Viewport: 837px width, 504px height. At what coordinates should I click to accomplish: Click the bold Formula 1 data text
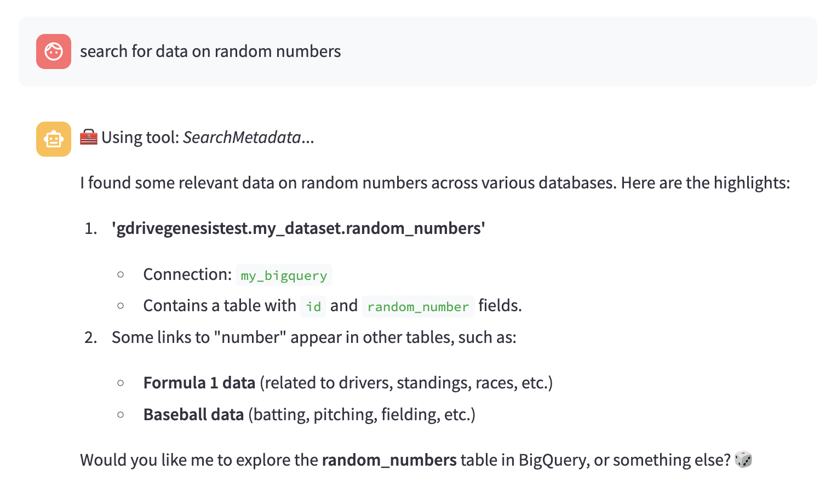click(199, 383)
